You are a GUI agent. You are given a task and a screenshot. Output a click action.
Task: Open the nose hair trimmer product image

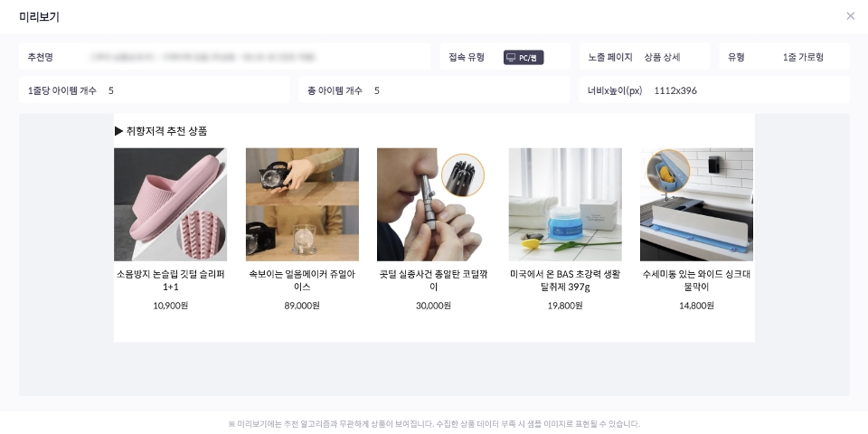coord(433,204)
